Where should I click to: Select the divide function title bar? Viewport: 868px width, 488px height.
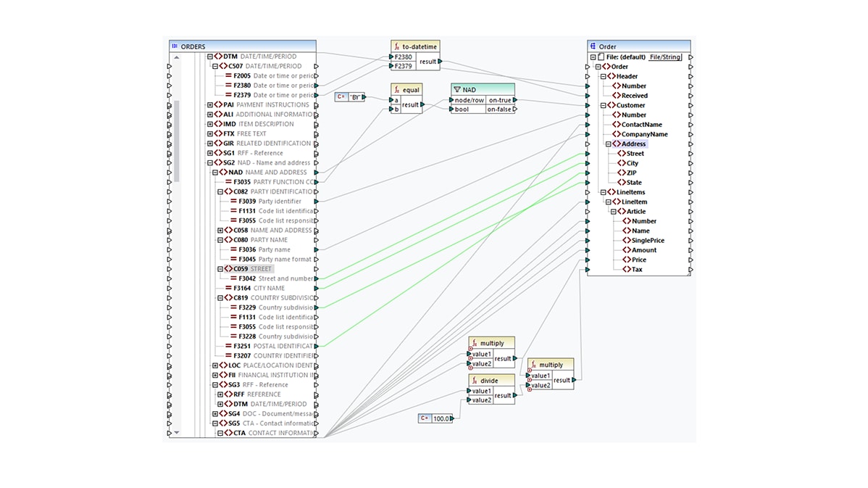tap(491, 381)
